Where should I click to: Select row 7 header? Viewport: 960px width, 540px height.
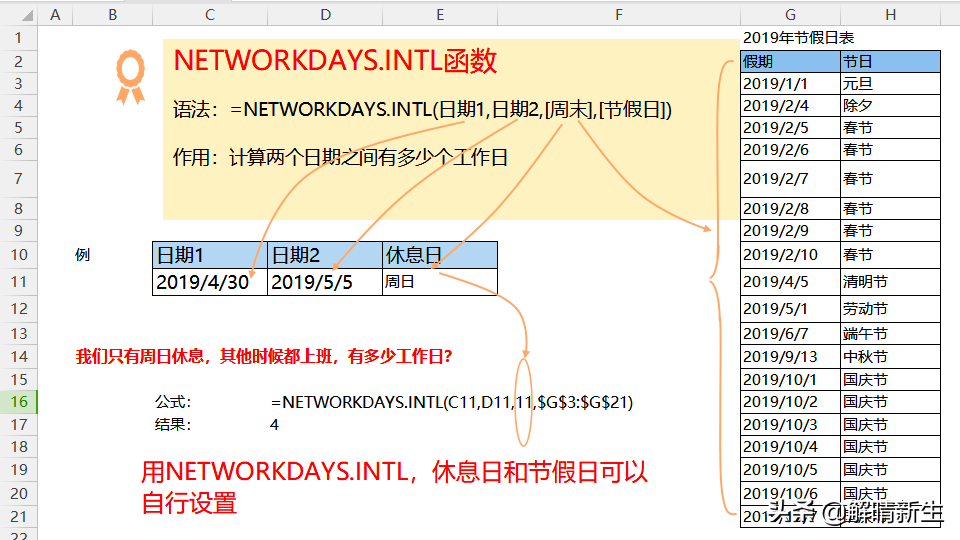pyautogui.click(x=18, y=179)
